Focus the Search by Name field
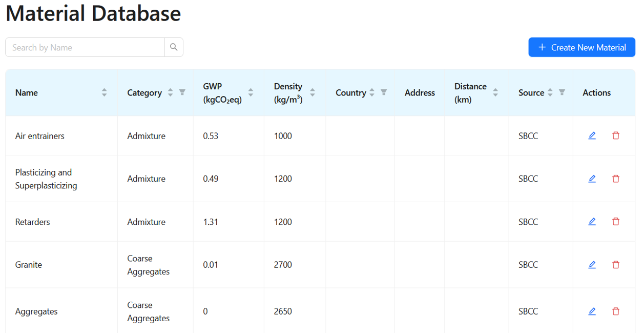This screenshot has height=333, width=644. point(85,47)
